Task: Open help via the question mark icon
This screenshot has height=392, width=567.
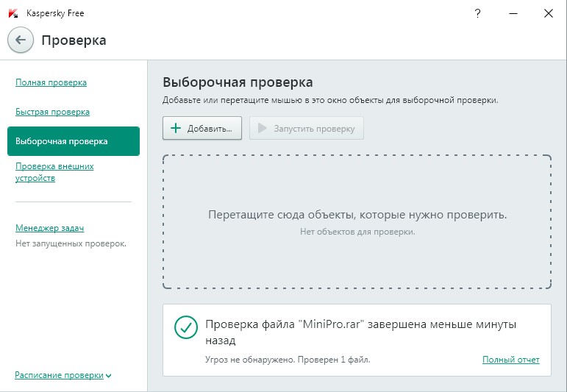Action: (478, 13)
